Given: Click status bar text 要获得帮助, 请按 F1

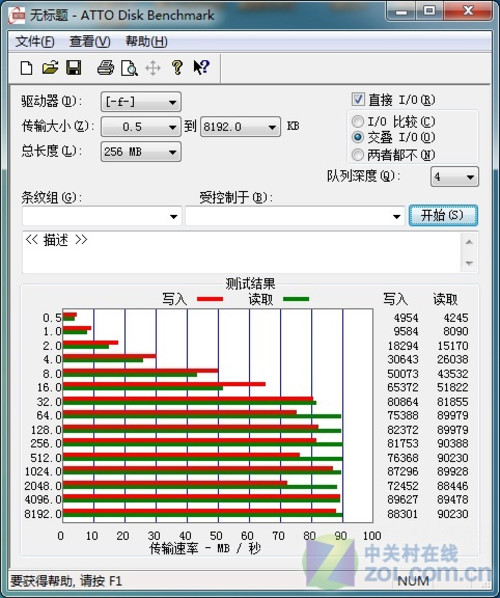Looking at the screenshot, I should point(66,581).
